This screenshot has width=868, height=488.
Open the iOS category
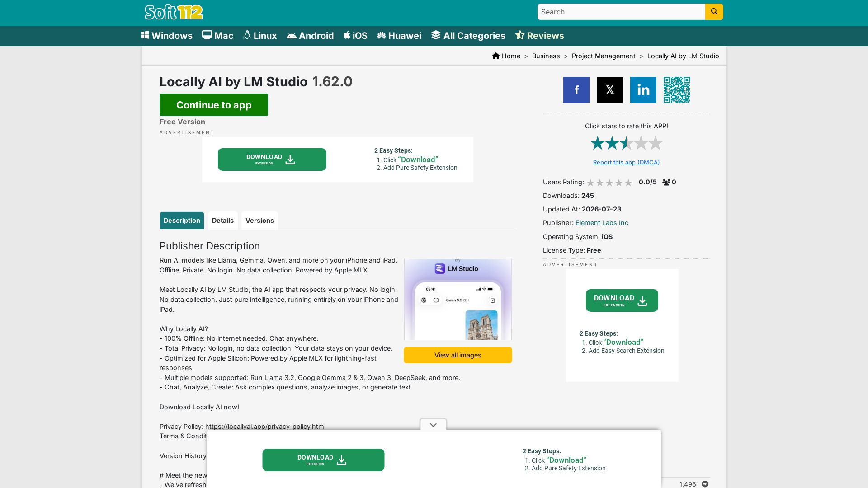[355, 36]
